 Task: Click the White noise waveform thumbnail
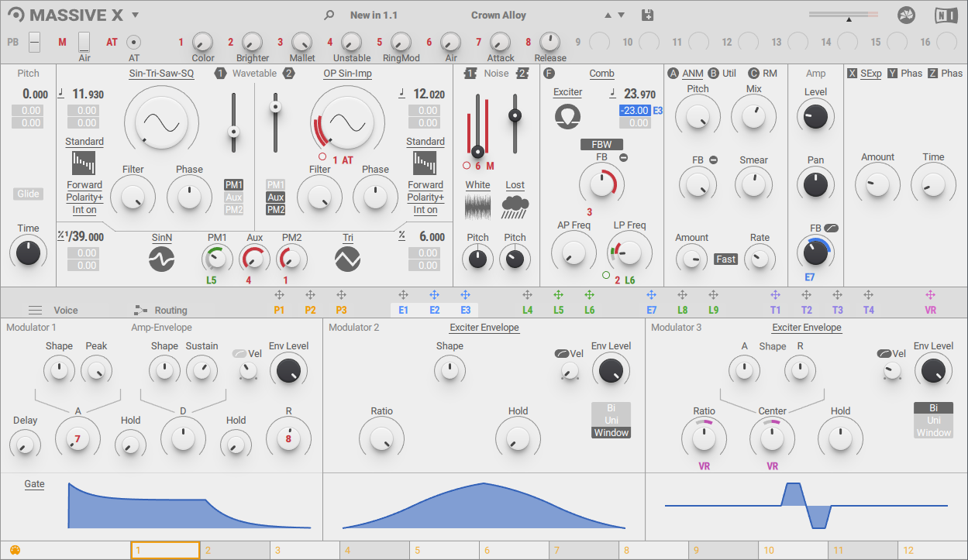(478, 206)
